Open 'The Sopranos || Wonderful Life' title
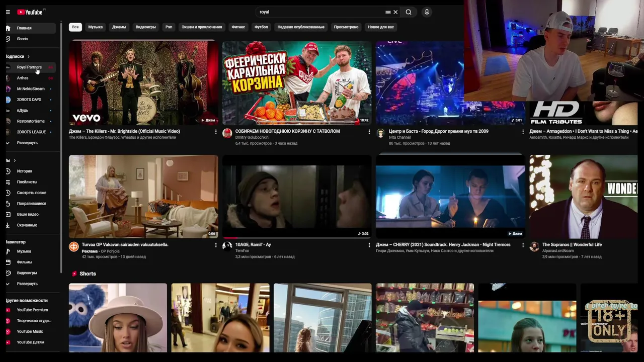 (572, 245)
